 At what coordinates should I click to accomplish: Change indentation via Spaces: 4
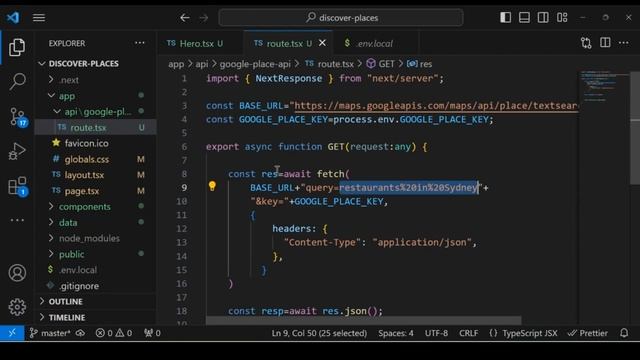click(x=396, y=333)
